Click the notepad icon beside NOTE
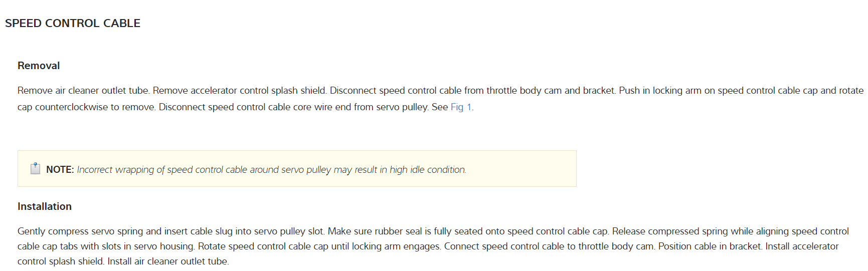This screenshot has height=271, width=868. (x=35, y=169)
